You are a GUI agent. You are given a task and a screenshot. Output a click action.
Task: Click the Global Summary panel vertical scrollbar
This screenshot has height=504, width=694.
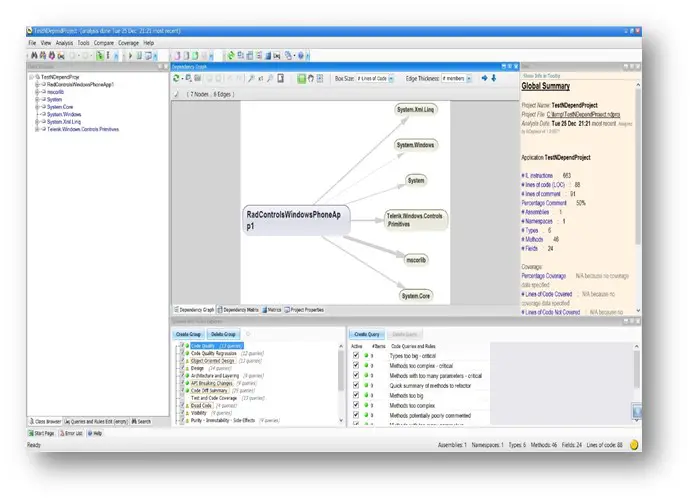[638, 196]
